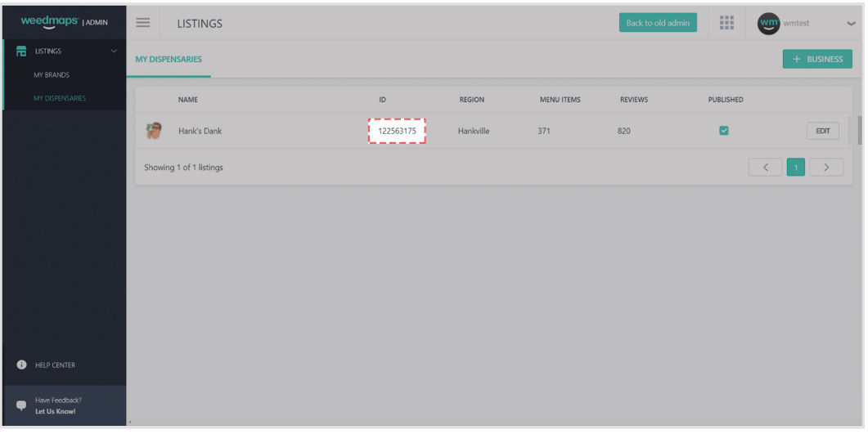The image size is (868, 434).
Task: Expand the wmtest account dropdown arrow
Action: [850, 24]
